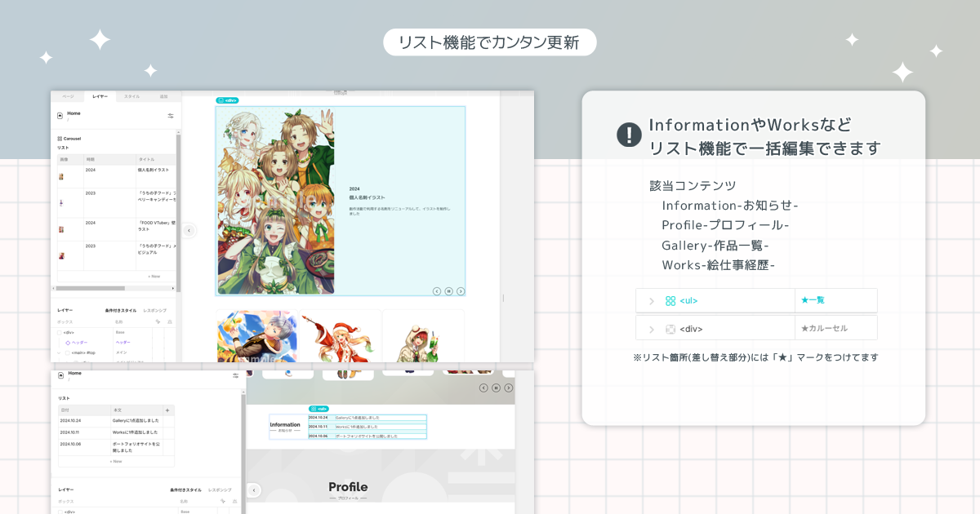Collapse the <main> #top layer chevron
The image size is (980, 514).
60,352
